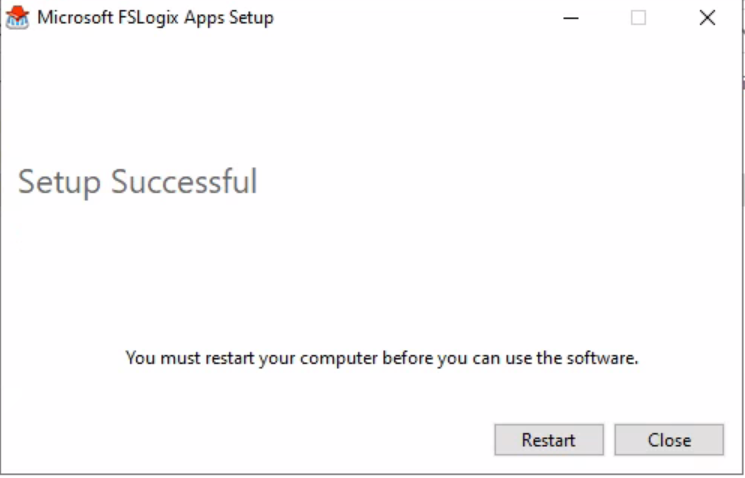Select the word Restart on the left button
Viewport: 745px width, 478px height.
tap(549, 440)
